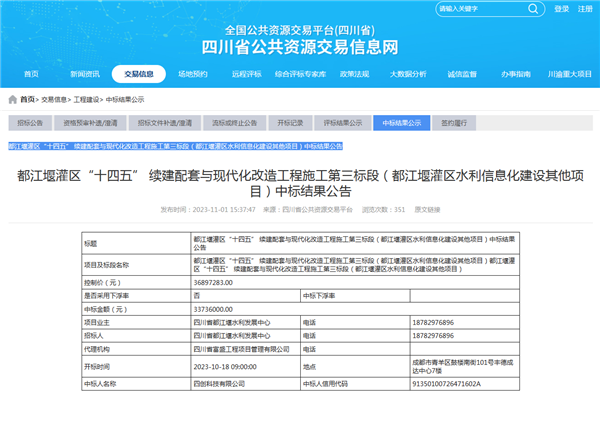Open 办事指南 navigation item

tap(516, 74)
